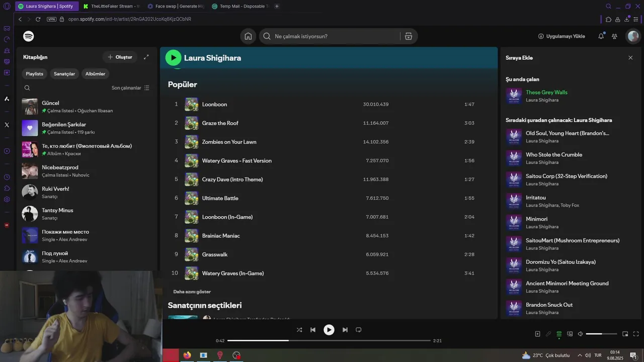Switch to TheLittleFaker Stream tab
Viewport: 644px width, 362px height.
coord(111,6)
